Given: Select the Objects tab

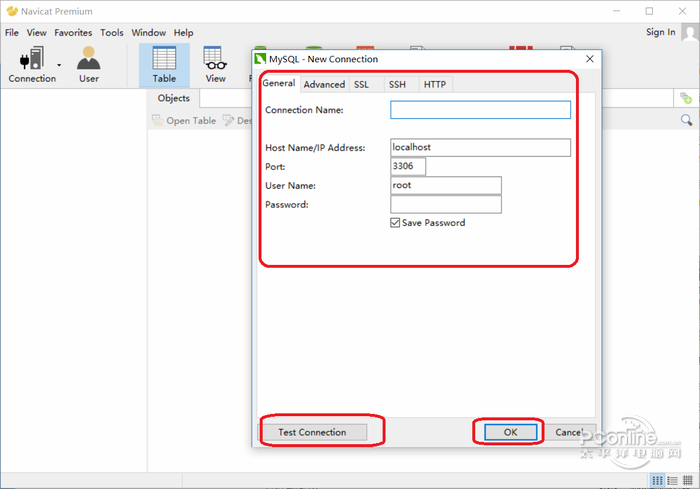Looking at the screenshot, I should coord(174,98).
